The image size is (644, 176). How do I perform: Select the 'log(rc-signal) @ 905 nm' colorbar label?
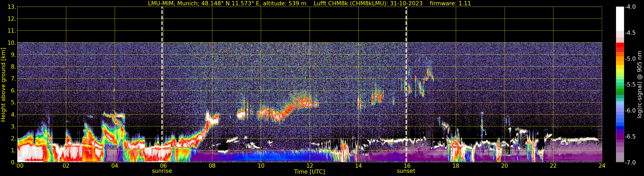640,85
